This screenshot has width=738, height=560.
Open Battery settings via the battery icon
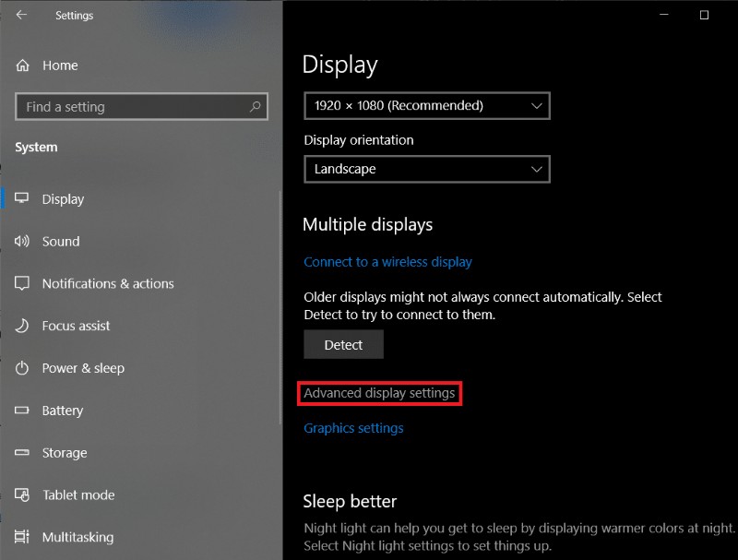pos(22,411)
